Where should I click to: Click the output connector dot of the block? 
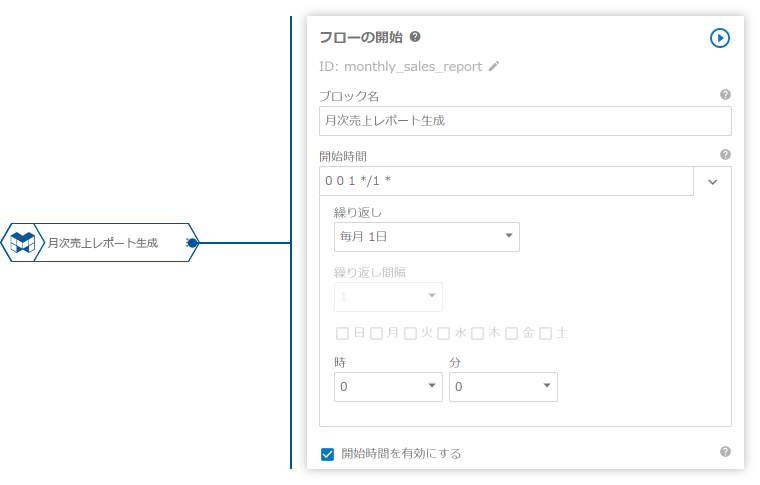[x=192, y=243]
